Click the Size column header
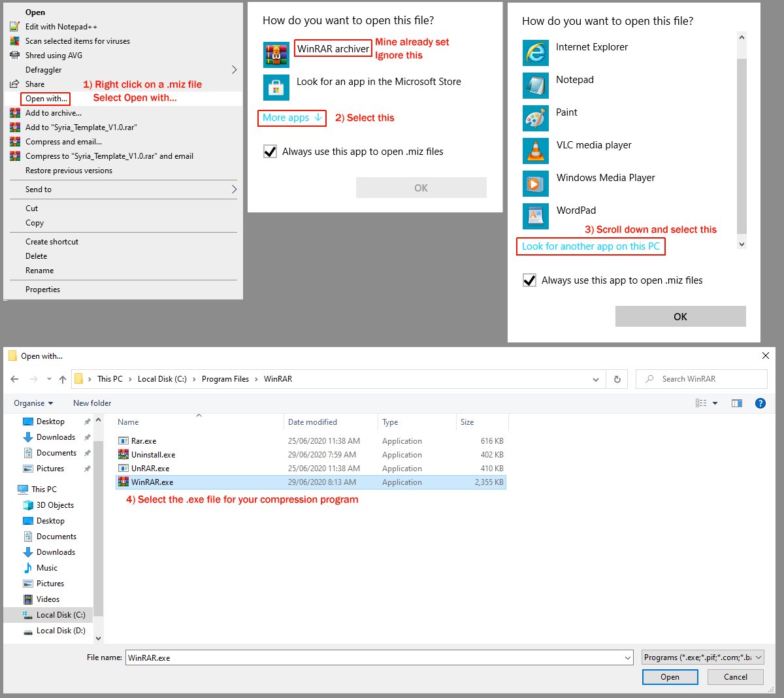 point(482,422)
